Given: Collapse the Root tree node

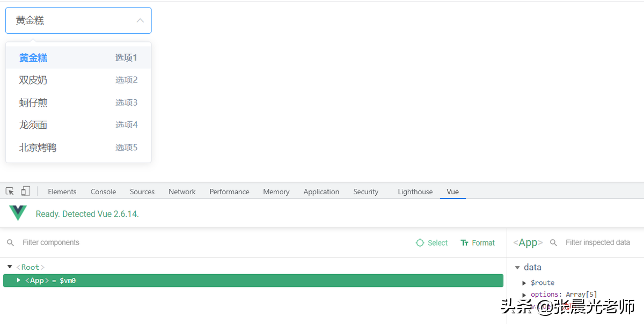Looking at the screenshot, I should click(10, 267).
